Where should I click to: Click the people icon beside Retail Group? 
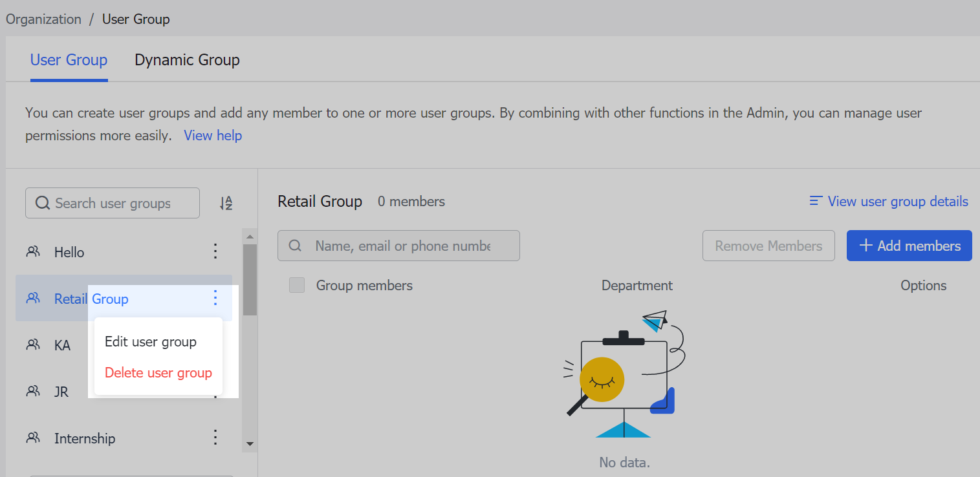tap(33, 298)
